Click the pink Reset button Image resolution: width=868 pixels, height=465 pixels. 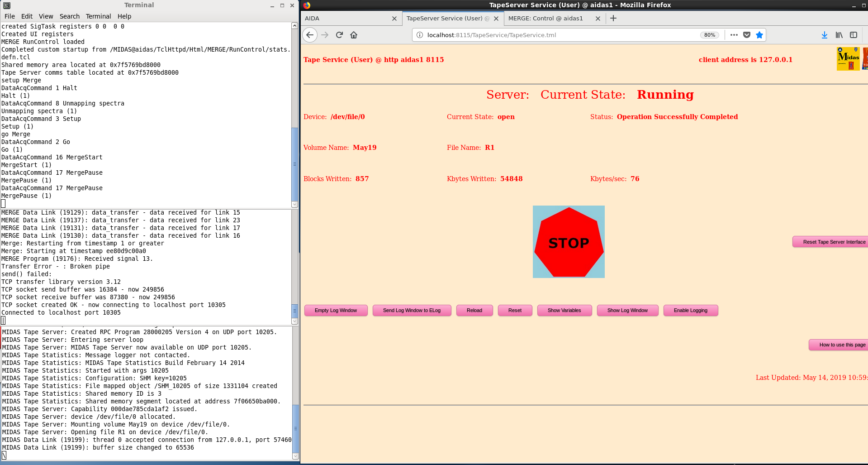(x=515, y=310)
